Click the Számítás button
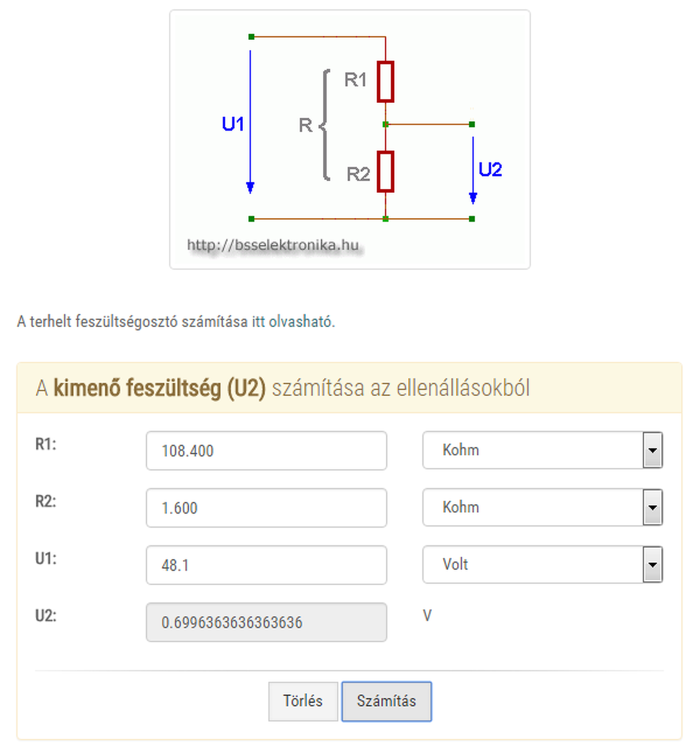This screenshot has height=753, width=700. pyautogui.click(x=386, y=701)
